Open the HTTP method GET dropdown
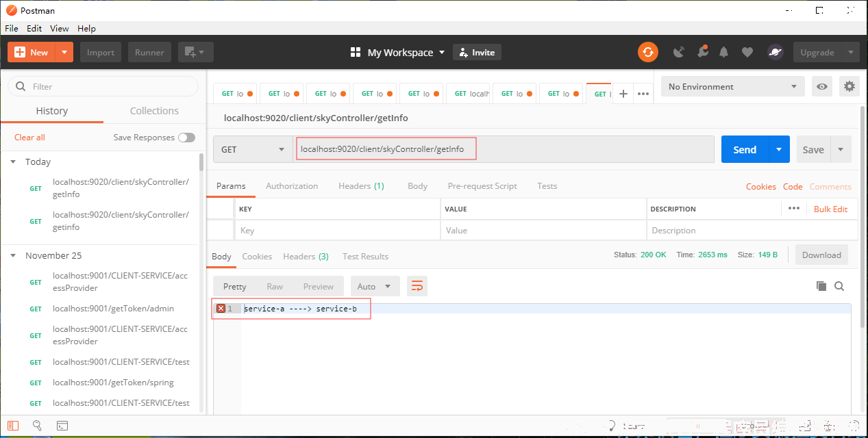 (253, 149)
